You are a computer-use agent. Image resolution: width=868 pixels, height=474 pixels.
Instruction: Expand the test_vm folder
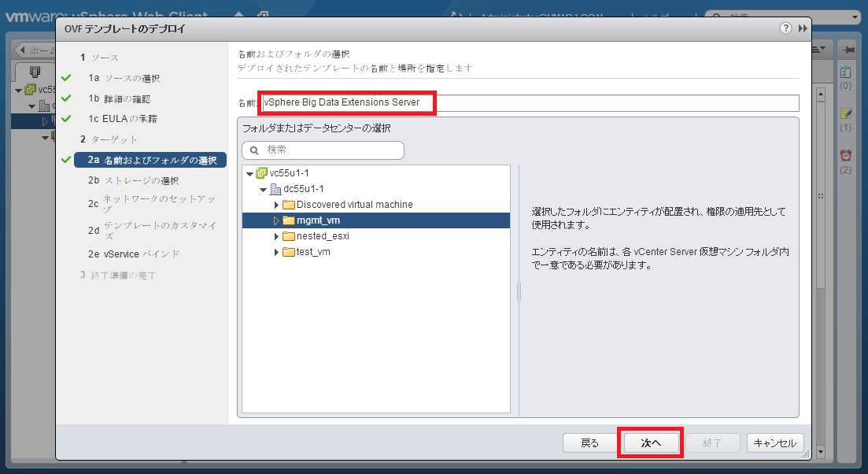pos(276,252)
